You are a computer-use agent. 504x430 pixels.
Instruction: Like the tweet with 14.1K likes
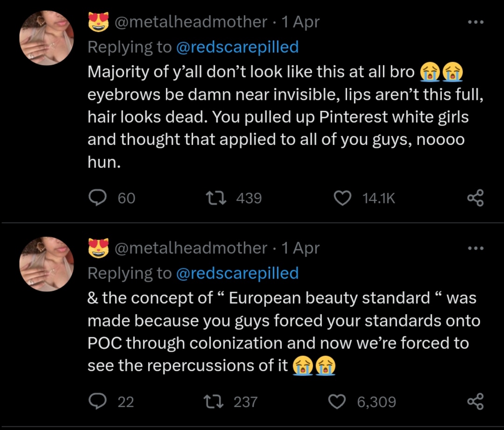343,198
